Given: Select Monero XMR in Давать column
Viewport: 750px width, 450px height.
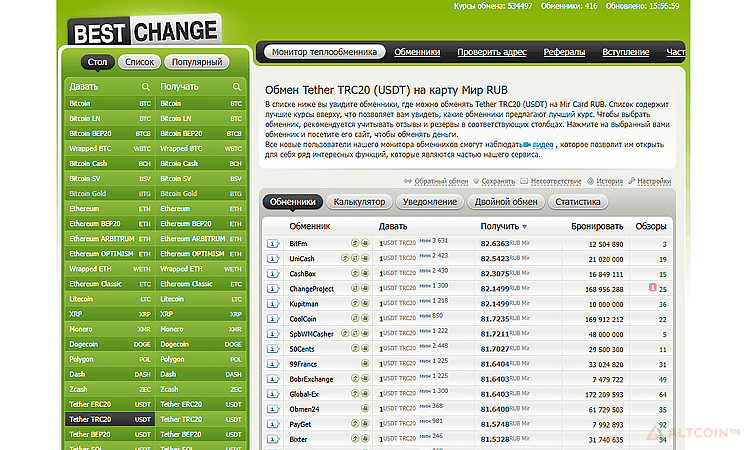Looking at the screenshot, I should [110, 329].
